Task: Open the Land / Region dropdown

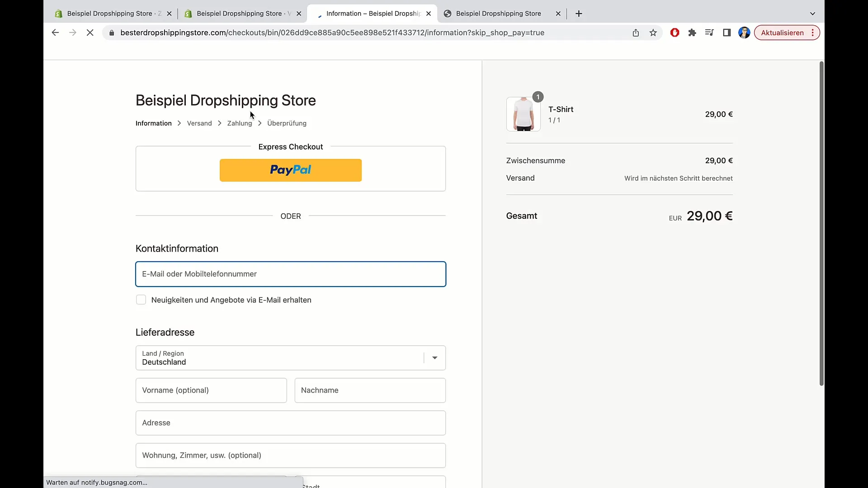Action: 291,358
